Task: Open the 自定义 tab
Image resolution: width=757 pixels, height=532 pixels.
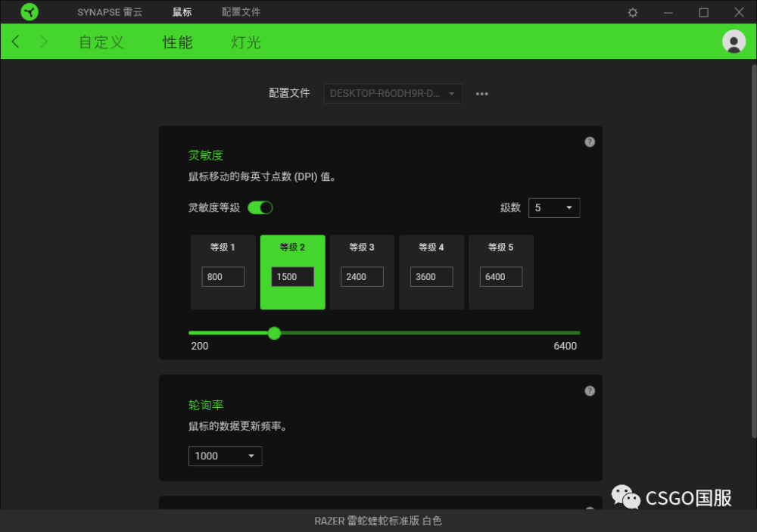Action: coord(101,42)
